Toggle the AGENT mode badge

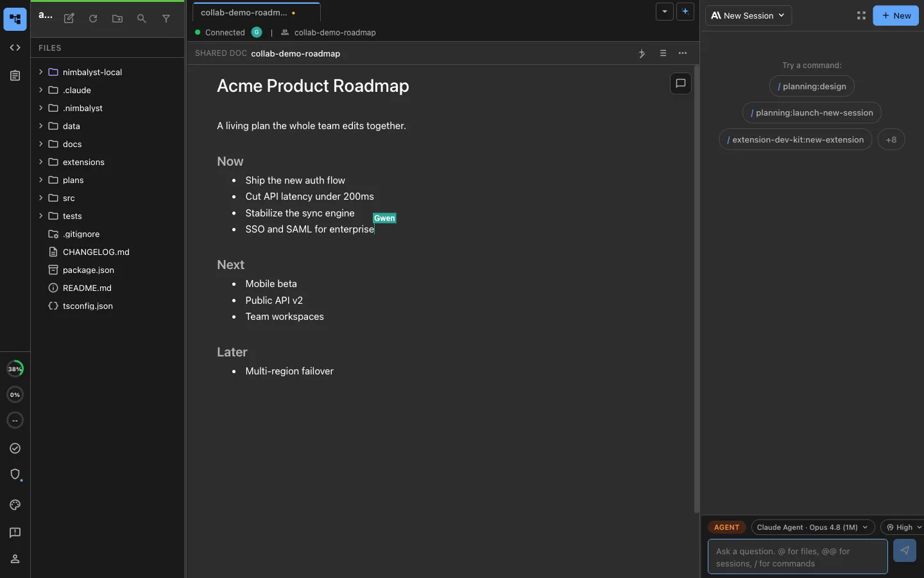tap(727, 527)
